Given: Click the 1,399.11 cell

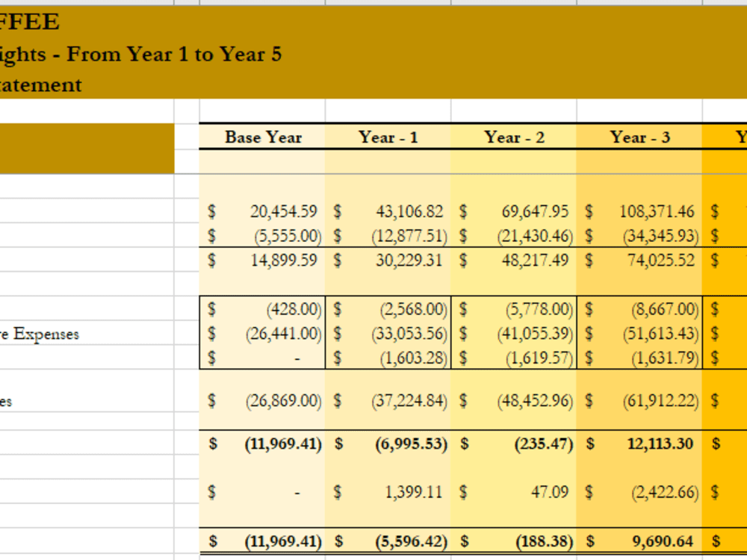Looking at the screenshot, I should tap(388, 491).
